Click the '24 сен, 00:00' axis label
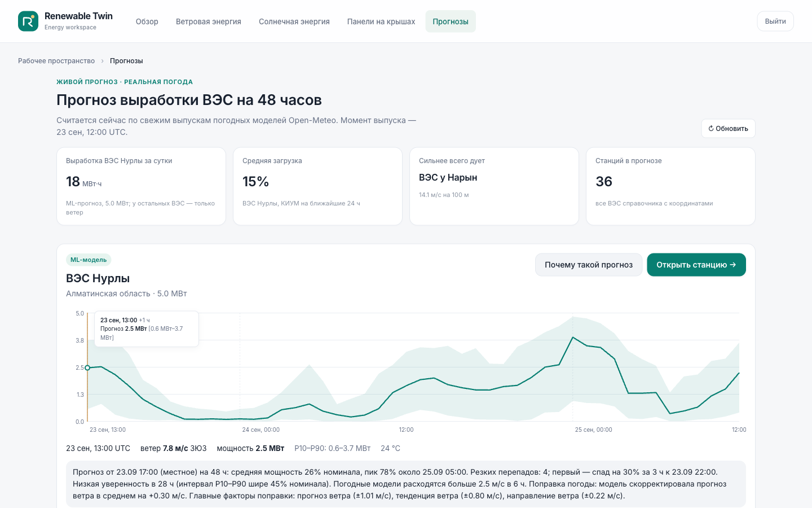Viewport: 812px width, 508px height. point(261,430)
